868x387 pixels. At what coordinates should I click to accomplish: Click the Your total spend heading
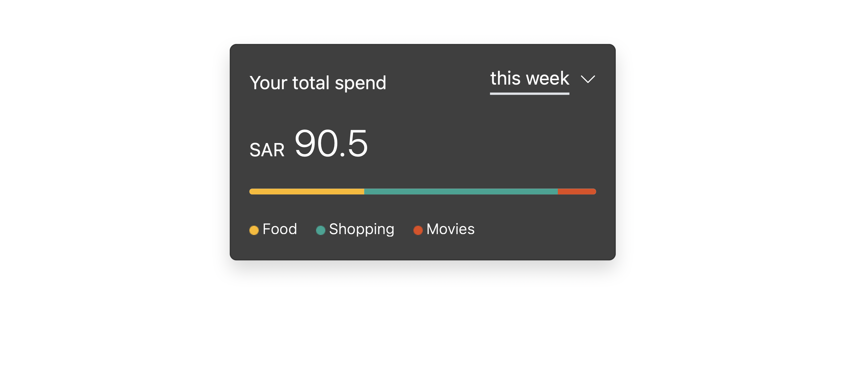tap(319, 82)
